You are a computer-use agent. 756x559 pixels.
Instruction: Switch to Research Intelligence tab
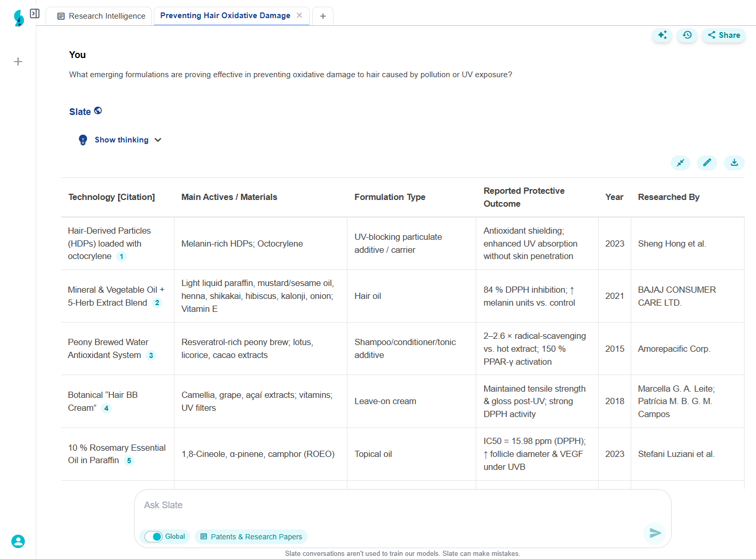pyautogui.click(x=101, y=16)
